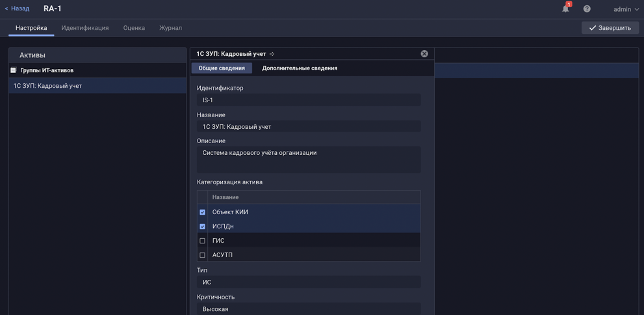The height and width of the screenshot is (315, 644).
Task: Switch to the Журнал tab
Action: 170,28
